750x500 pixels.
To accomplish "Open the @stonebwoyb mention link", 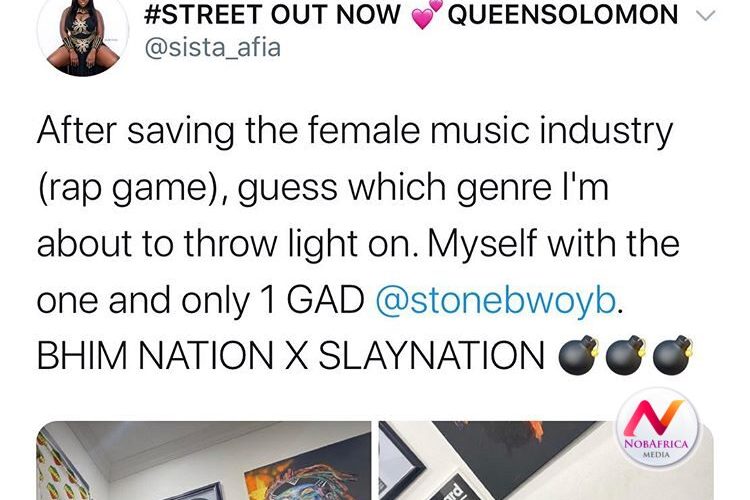I will coord(496,300).
